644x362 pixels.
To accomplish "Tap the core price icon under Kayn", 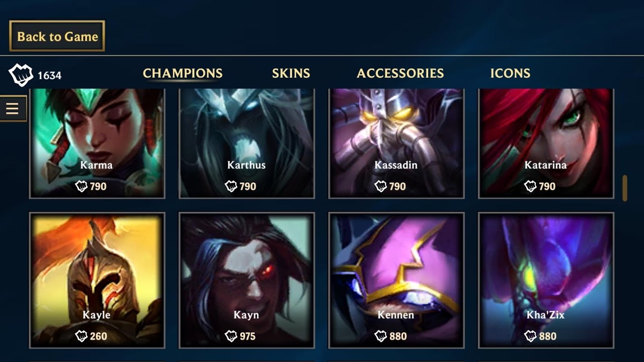I will (x=231, y=336).
